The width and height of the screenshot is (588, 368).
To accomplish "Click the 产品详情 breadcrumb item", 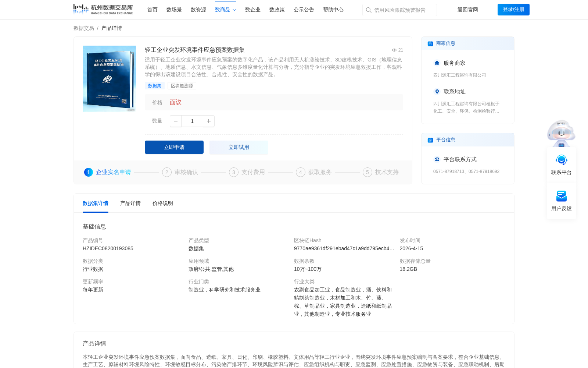I will [112, 28].
